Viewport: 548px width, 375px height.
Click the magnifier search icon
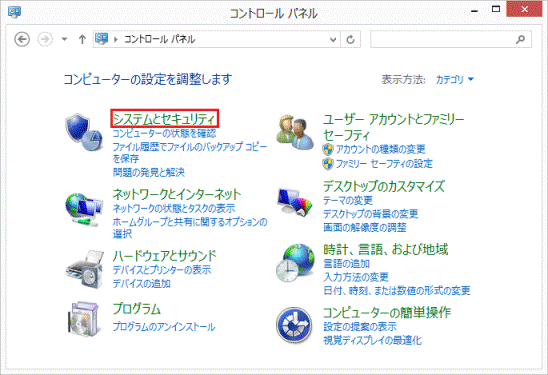point(520,39)
